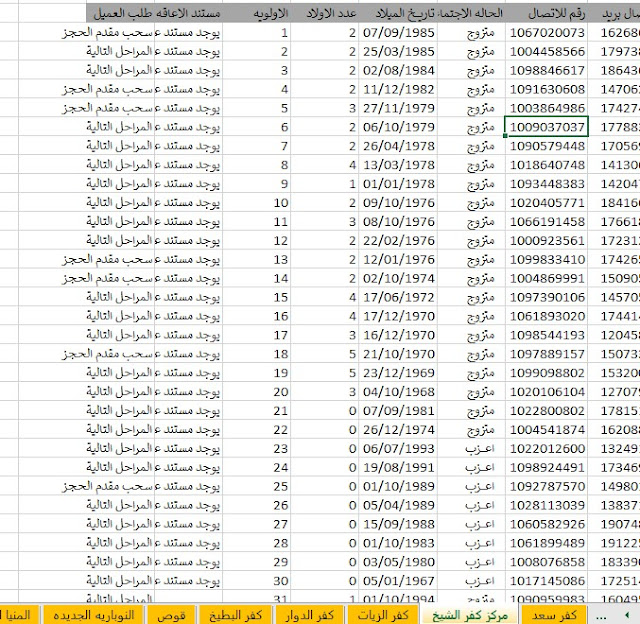Click اعزب cell in the 1022012600 row

click(x=471, y=449)
